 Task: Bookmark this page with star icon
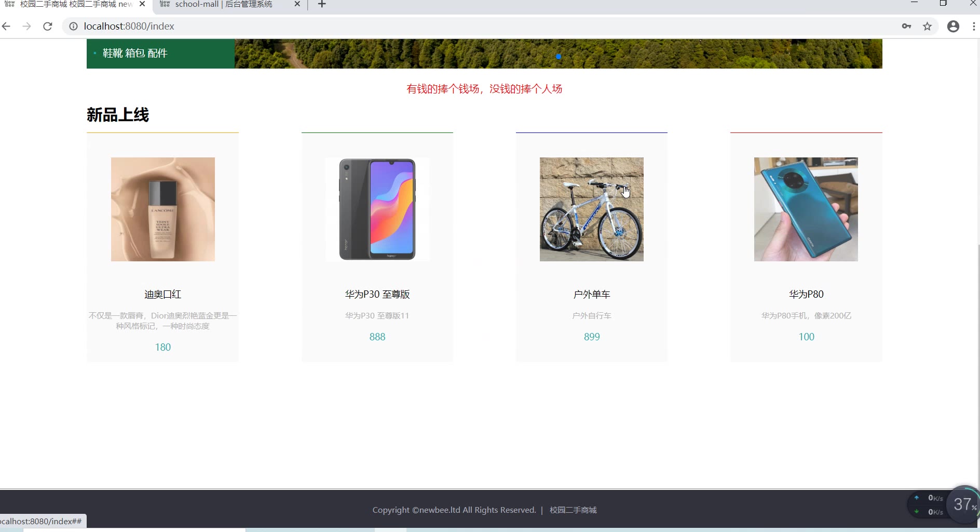click(x=927, y=26)
